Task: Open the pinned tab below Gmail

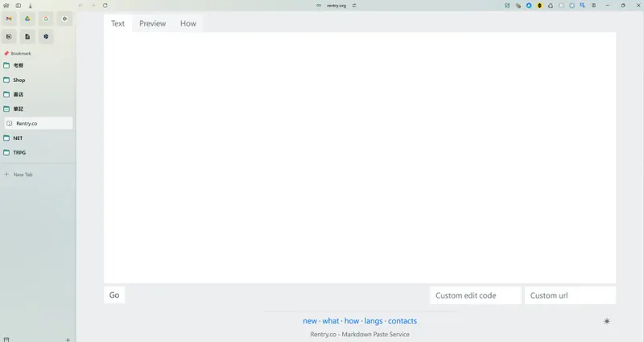Action: 9,36
